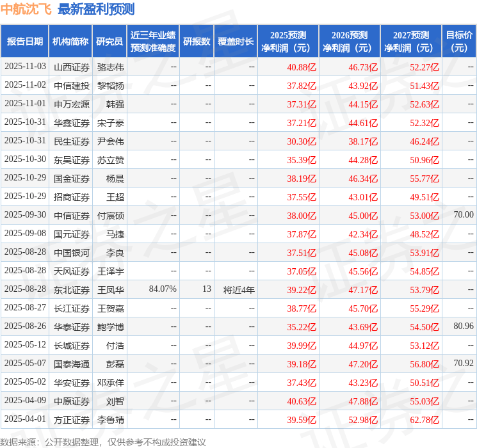Click the 研报数 column header
The height and width of the screenshot is (448, 477).
click(197, 42)
